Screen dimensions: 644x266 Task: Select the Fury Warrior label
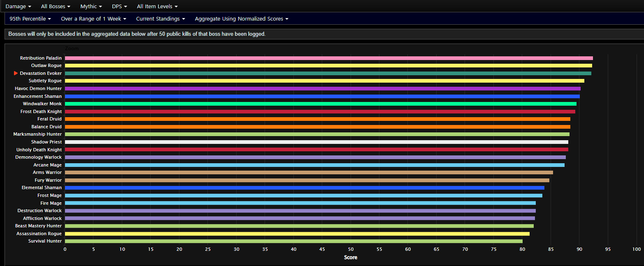(48, 180)
